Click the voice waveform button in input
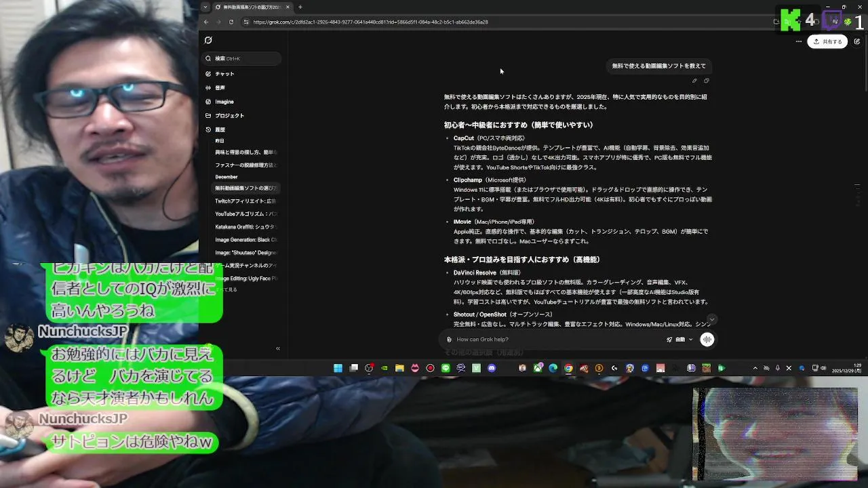868x488 pixels. click(707, 340)
